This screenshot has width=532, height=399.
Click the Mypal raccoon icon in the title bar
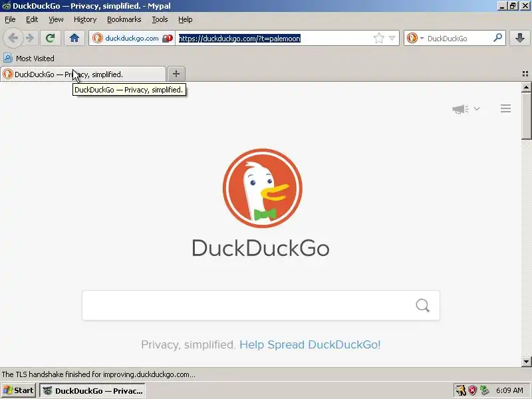click(6, 6)
